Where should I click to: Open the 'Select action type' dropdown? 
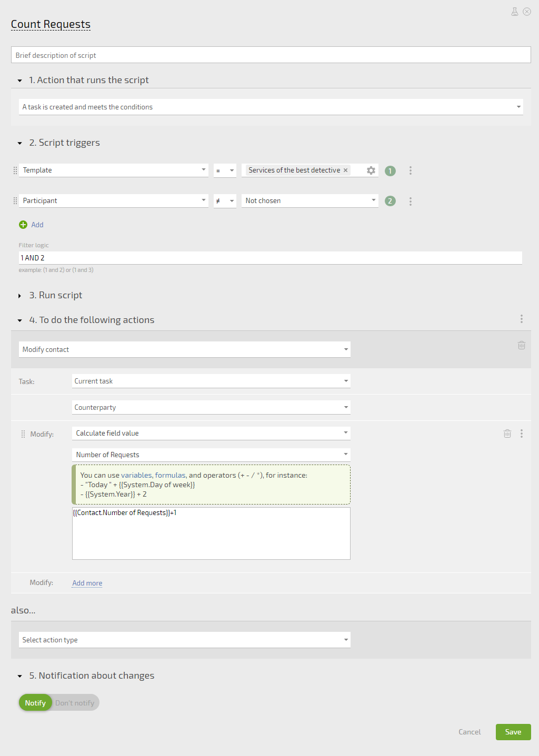click(x=185, y=640)
